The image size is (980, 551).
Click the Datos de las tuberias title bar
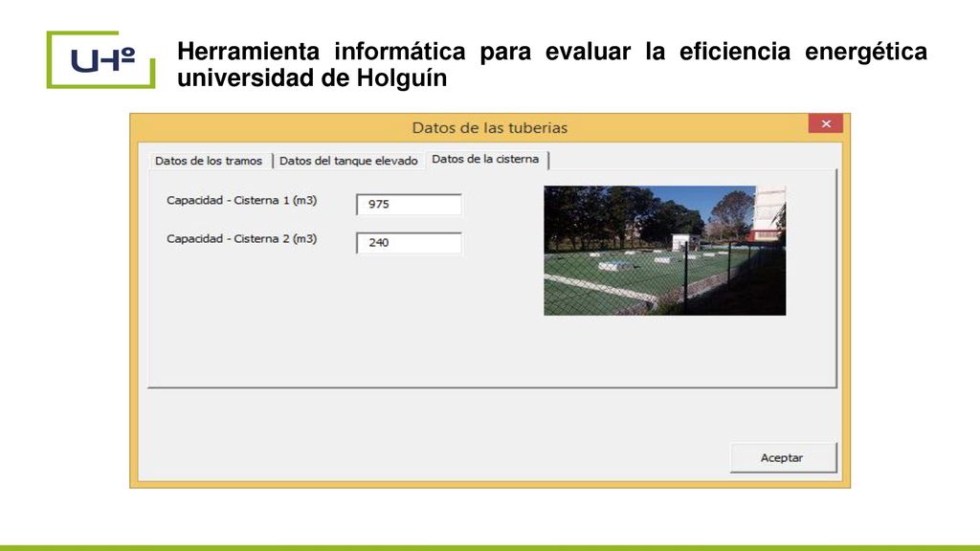(489, 127)
